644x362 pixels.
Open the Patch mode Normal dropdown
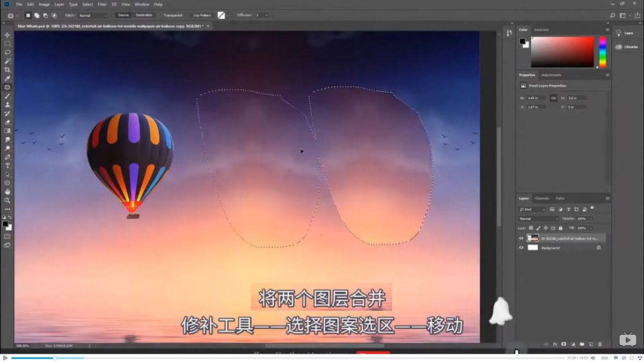pos(94,15)
